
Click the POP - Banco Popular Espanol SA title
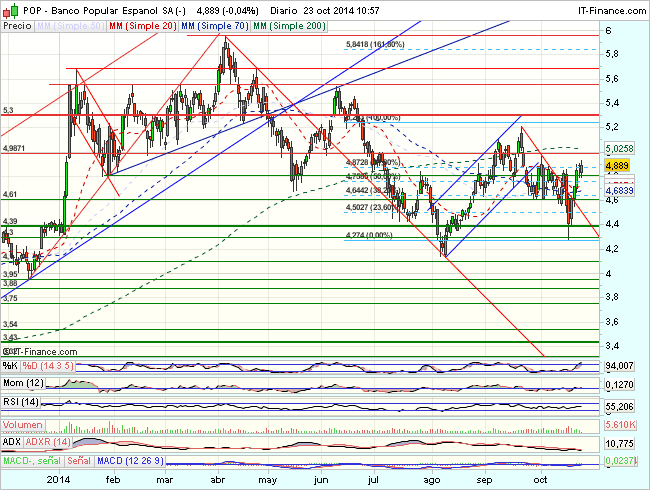point(104,11)
